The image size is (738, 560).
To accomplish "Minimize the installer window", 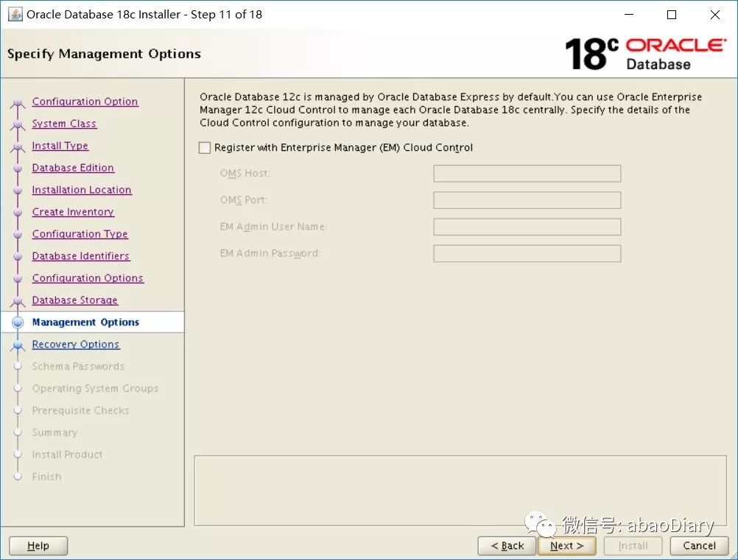I will (x=629, y=15).
